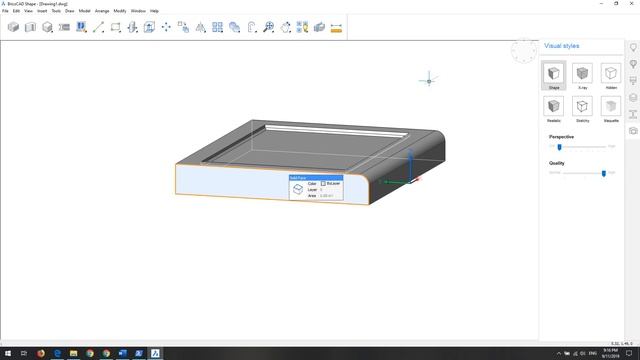Open the Model menu
640x360 pixels.
(84, 11)
